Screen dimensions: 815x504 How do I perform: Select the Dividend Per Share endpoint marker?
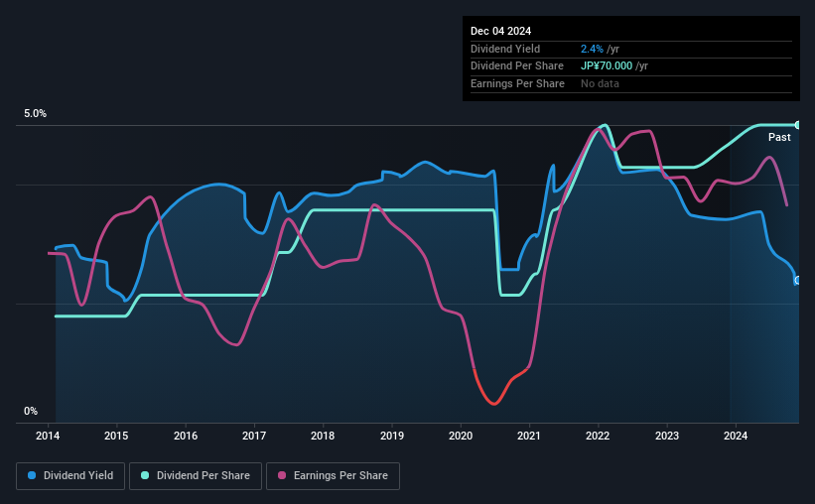click(797, 125)
